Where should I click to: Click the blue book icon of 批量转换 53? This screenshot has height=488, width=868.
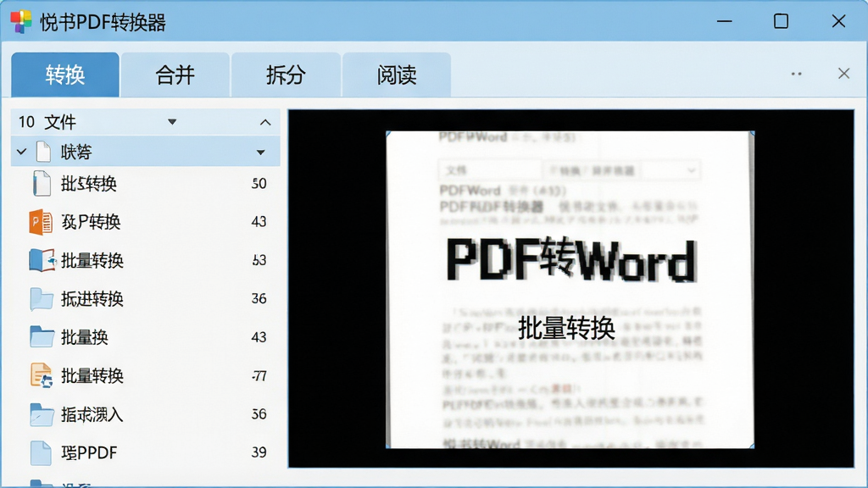tap(42, 260)
